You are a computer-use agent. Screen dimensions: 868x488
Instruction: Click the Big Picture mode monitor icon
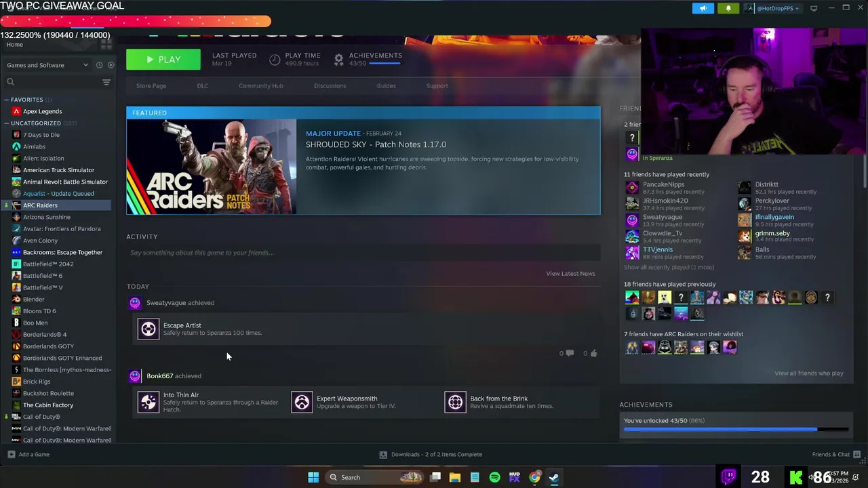pos(814,8)
